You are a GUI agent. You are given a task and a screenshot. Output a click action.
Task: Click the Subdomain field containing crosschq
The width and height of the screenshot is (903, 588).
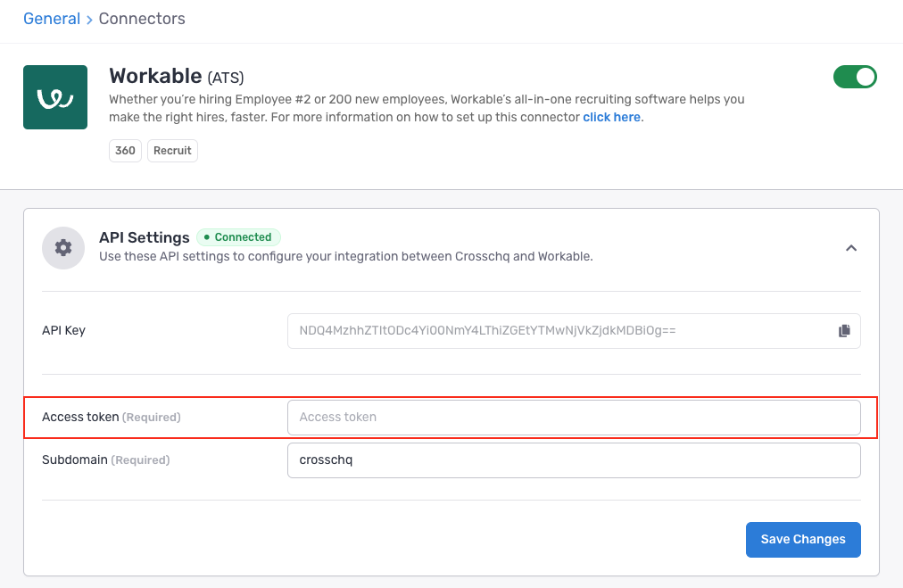coord(573,460)
